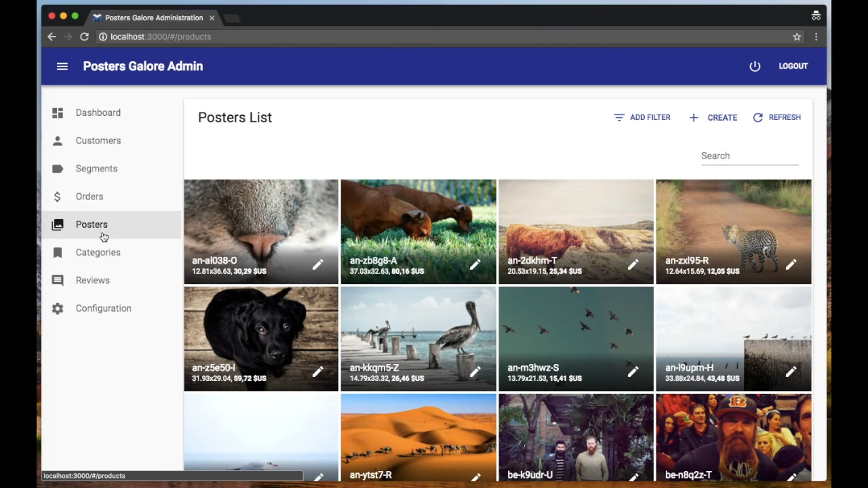Viewport: 868px width, 488px height.
Task: Edit poster an-m3hwz-S with pencil icon
Action: coord(633,372)
